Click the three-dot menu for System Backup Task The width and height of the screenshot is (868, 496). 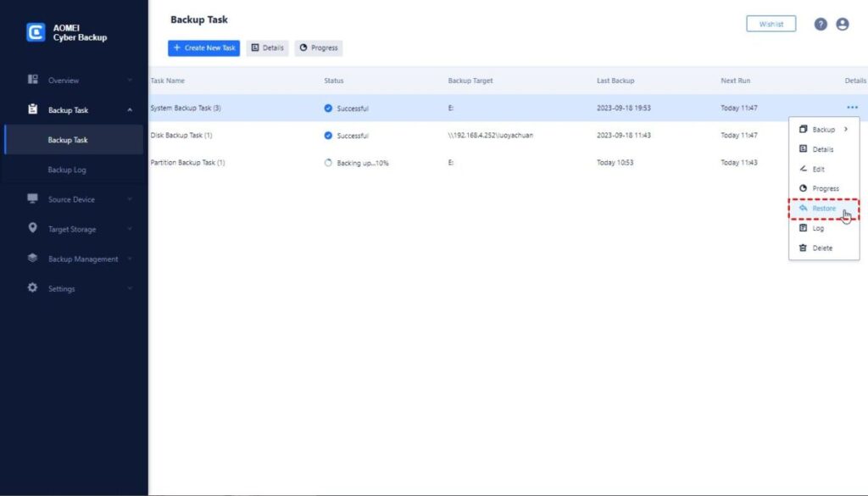(x=851, y=108)
